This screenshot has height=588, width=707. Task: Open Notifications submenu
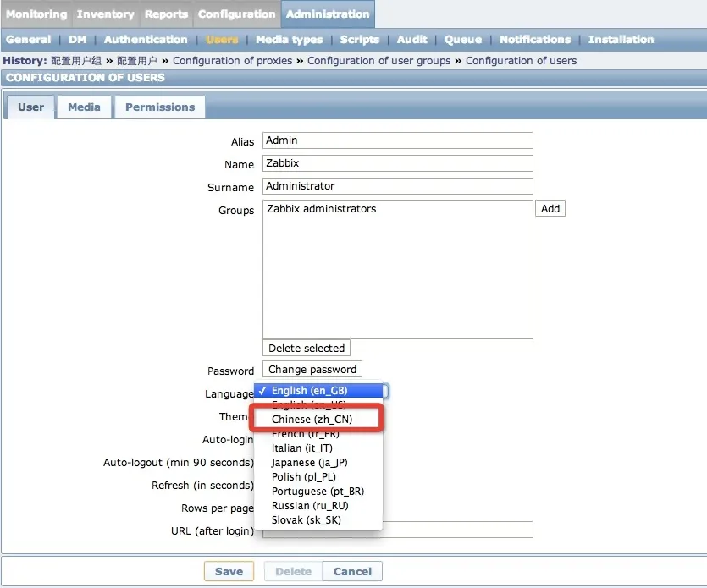click(x=535, y=40)
